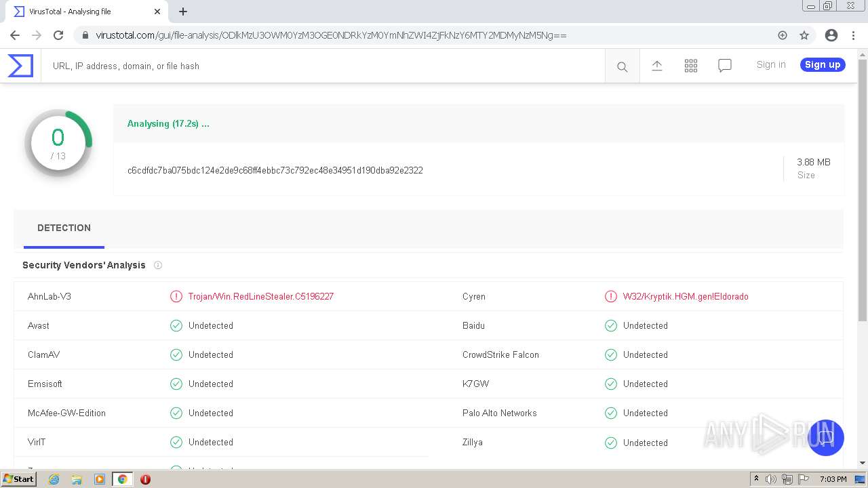Go back with the browser back arrow
This screenshot has height=488, width=868.
click(15, 35)
